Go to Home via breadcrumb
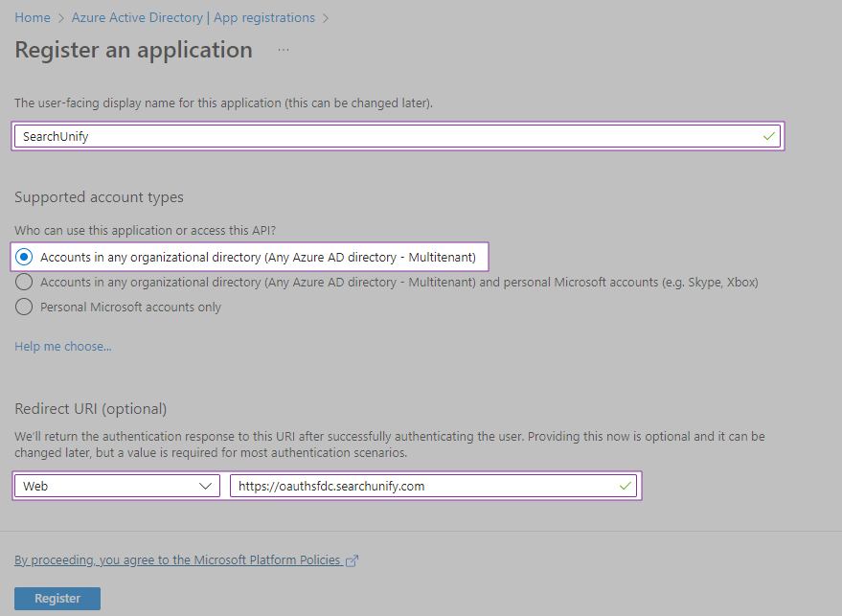 (33, 18)
